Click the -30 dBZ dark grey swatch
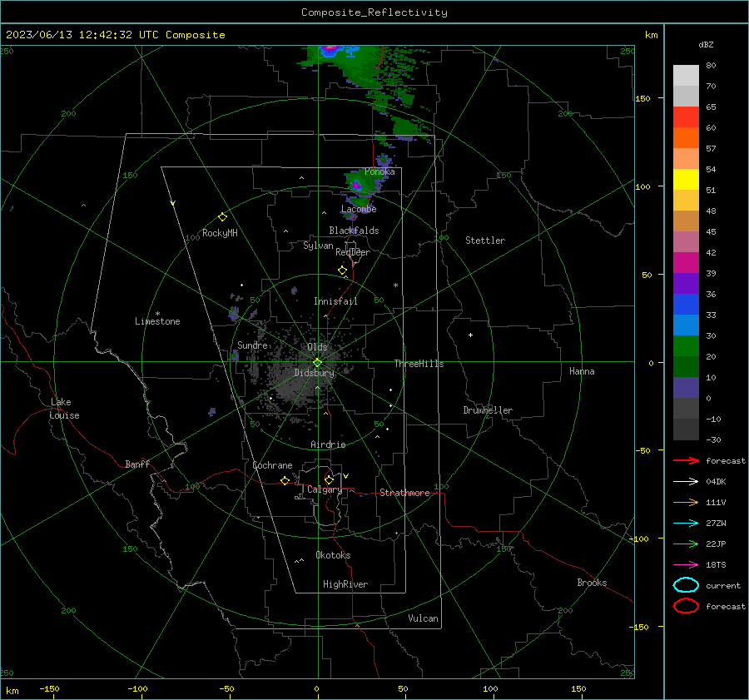The width and height of the screenshot is (749, 700). (x=686, y=429)
